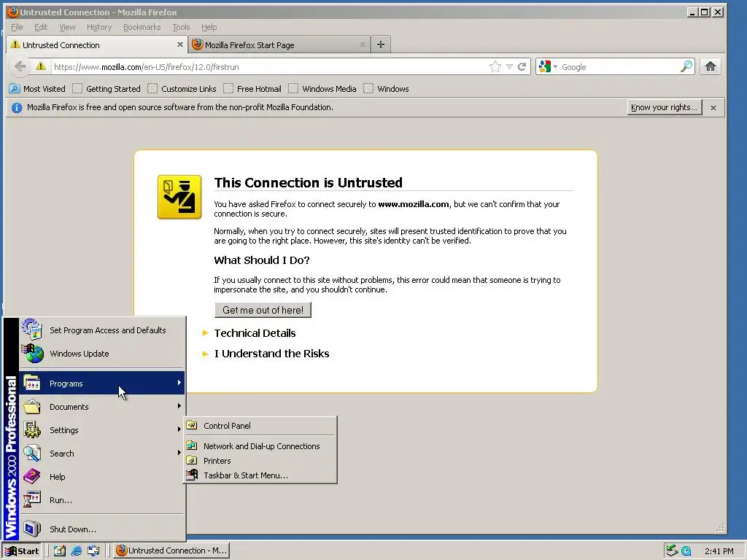Click the blue info icon in notification bar
Screen dimensions: 747x560
(17, 108)
